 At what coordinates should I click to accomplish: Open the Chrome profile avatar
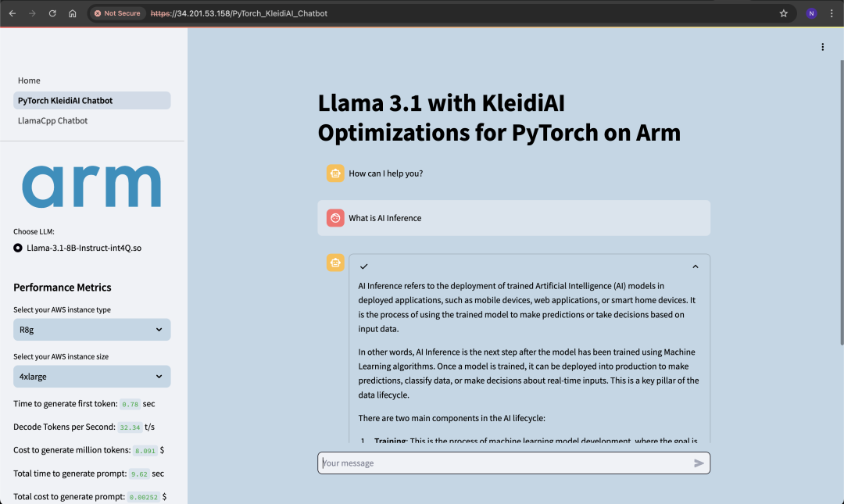tap(812, 13)
